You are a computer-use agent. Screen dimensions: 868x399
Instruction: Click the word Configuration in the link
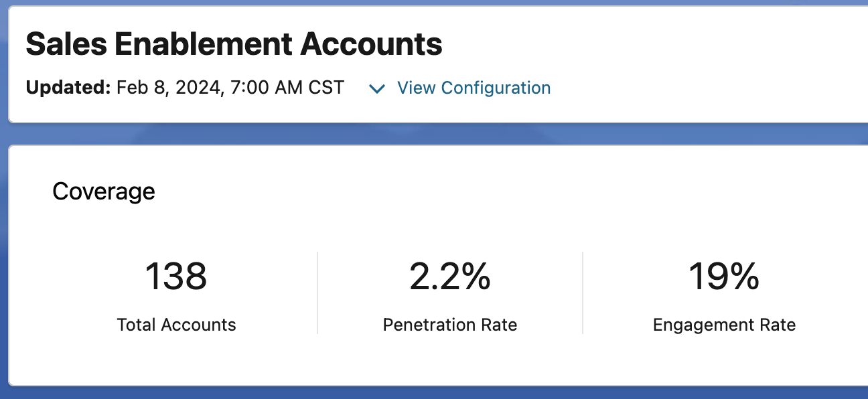(x=496, y=88)
